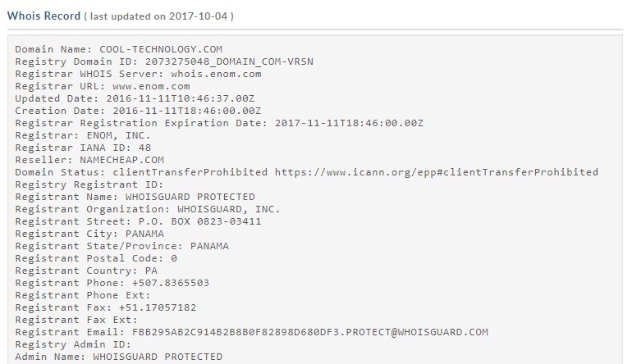Click the Whois Record heading
Viewport: 632px width, 364px height.
click(44, 16)
